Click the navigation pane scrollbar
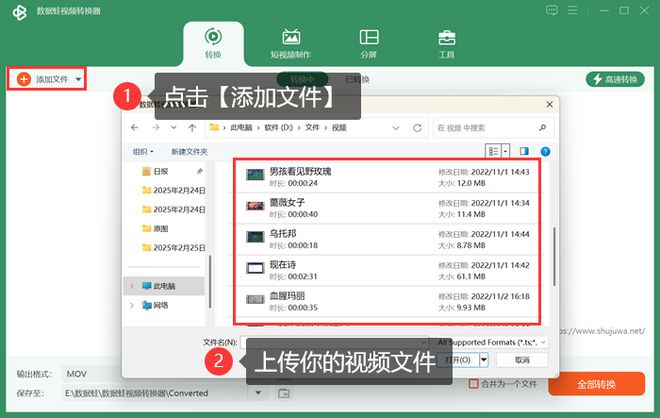 coord(210,281)
